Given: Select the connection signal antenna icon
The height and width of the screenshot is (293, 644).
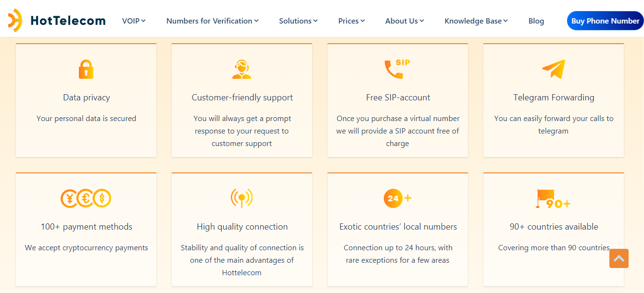Looking at the screenshot, I should click(242, 198).
